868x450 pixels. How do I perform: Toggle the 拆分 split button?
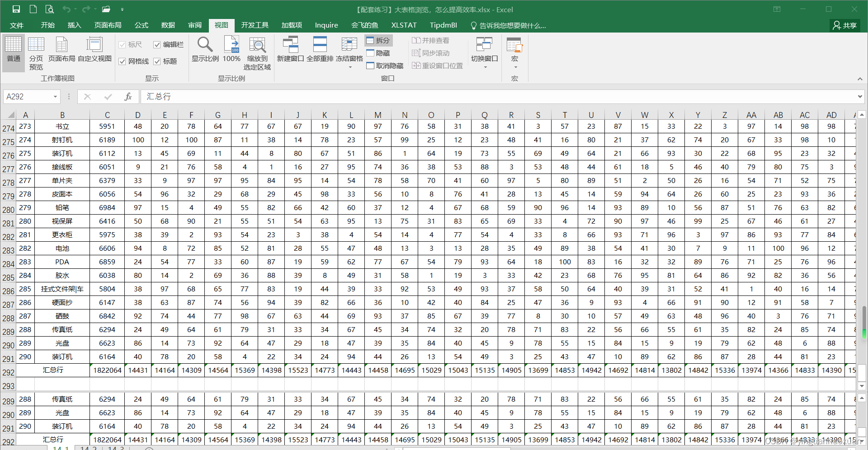pos(378,40)
